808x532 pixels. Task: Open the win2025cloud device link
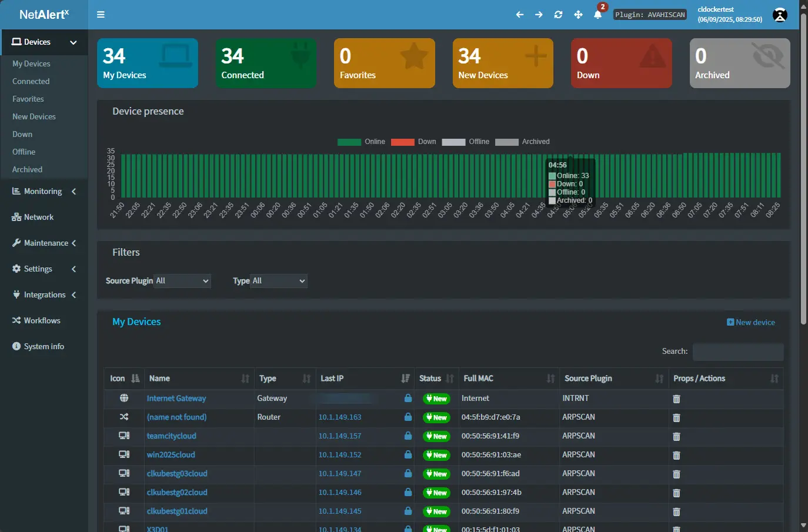coord(171,455)
